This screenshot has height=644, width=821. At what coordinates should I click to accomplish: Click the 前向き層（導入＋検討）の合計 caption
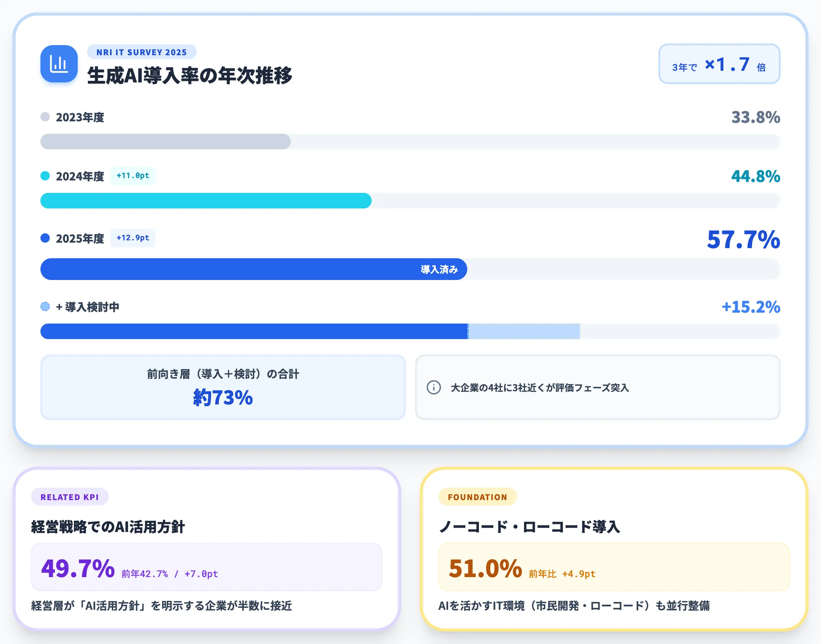[223, 374]
